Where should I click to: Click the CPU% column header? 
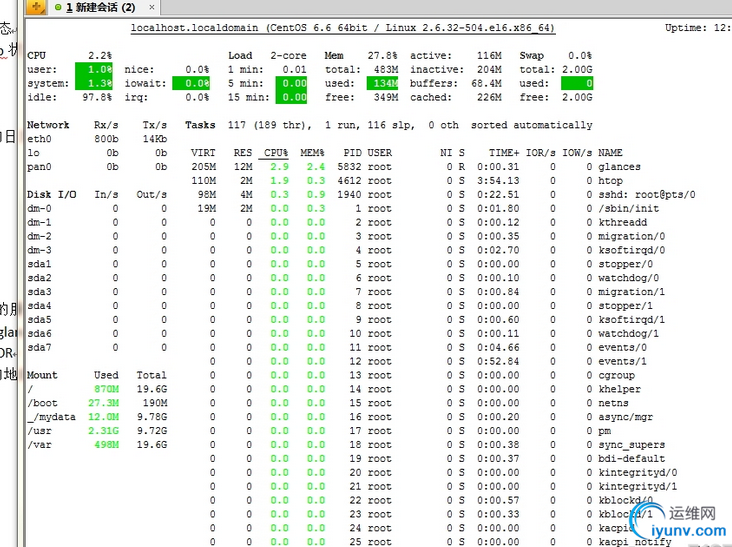(x=276, y=153)
